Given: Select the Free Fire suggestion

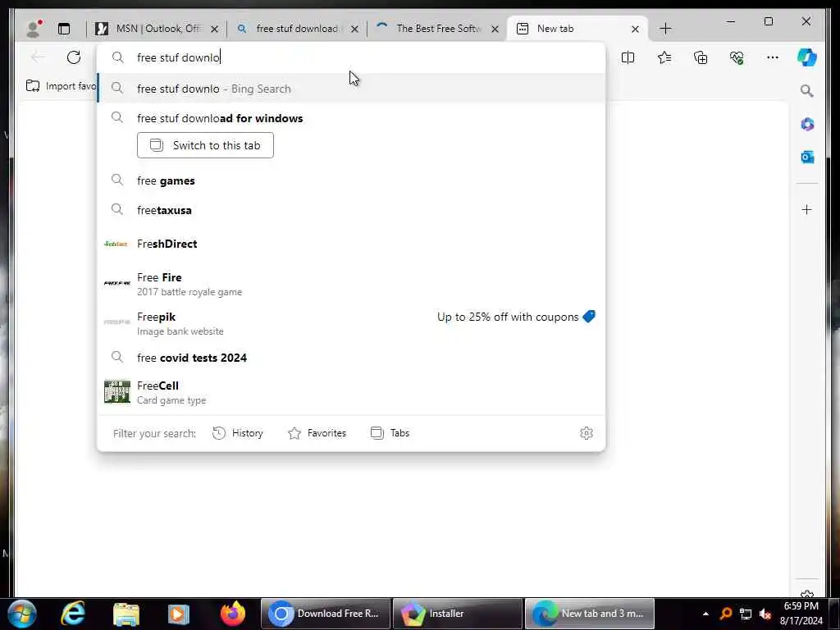Looking at the screenshot, I should pos(351,284).
